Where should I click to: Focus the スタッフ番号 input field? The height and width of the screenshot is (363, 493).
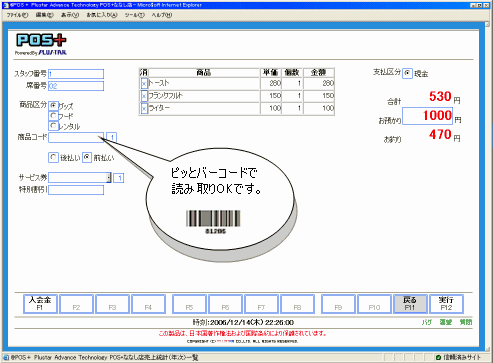pos(76,74)
